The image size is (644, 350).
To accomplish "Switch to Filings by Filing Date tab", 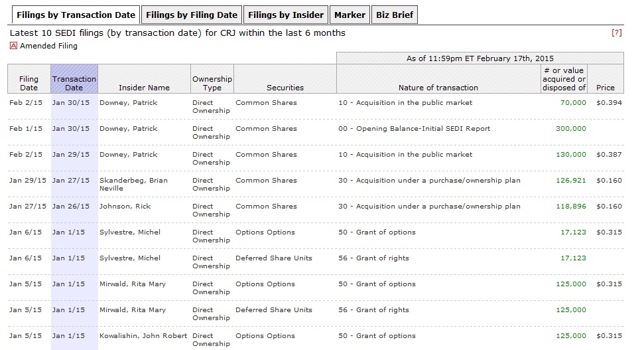I will pyautogui.click(x=192, y=15).
